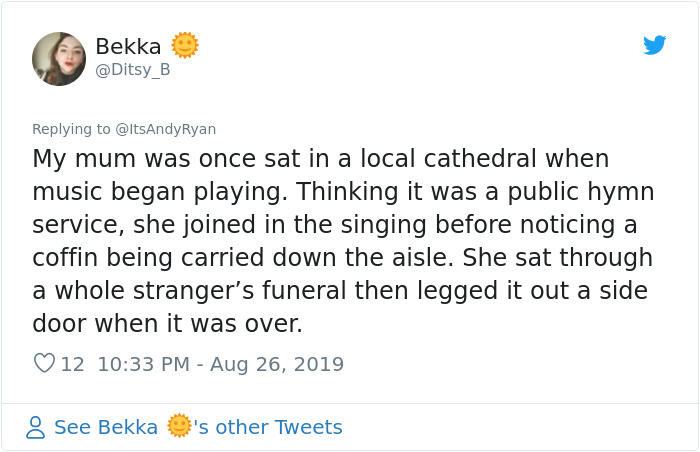
Task: Open the Bekka display name link
Action: point(128,46)
